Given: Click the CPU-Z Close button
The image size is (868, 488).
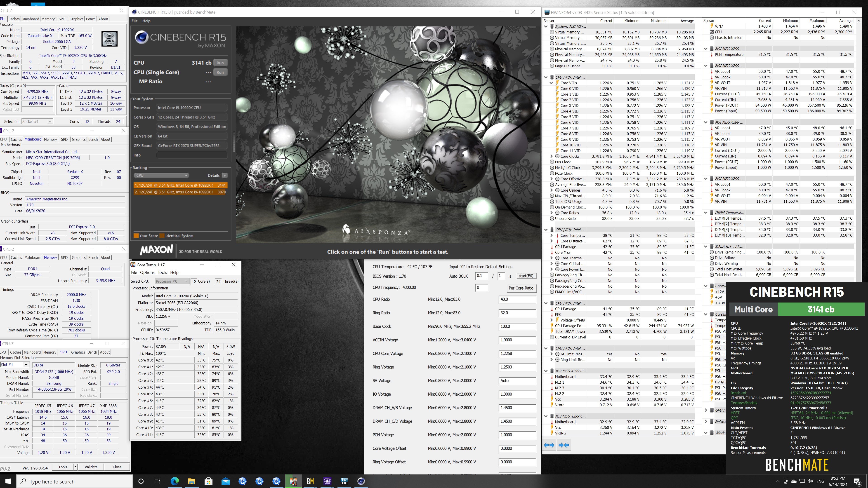Looking at the screenshot, I should pyautogui.click(x=117, y=467).
